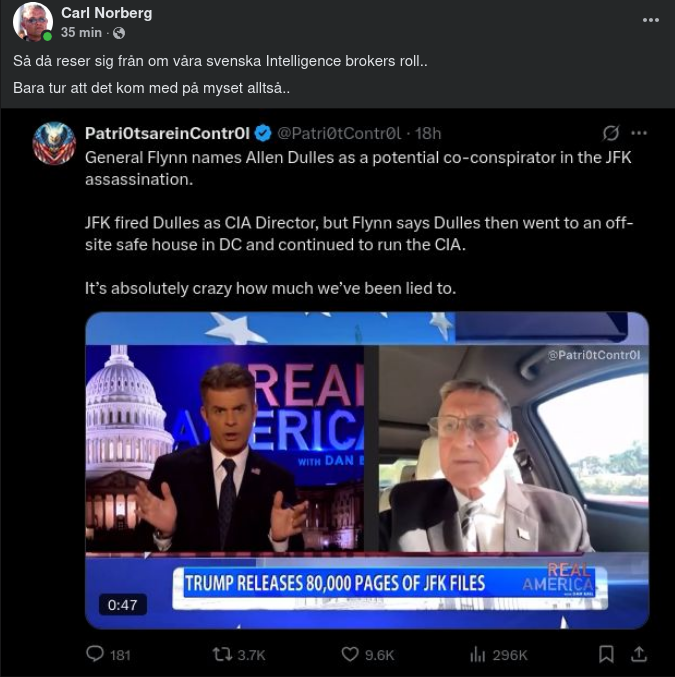
Task: Open Carl Norberg's profile name link
Action: (x=105, y=12)
